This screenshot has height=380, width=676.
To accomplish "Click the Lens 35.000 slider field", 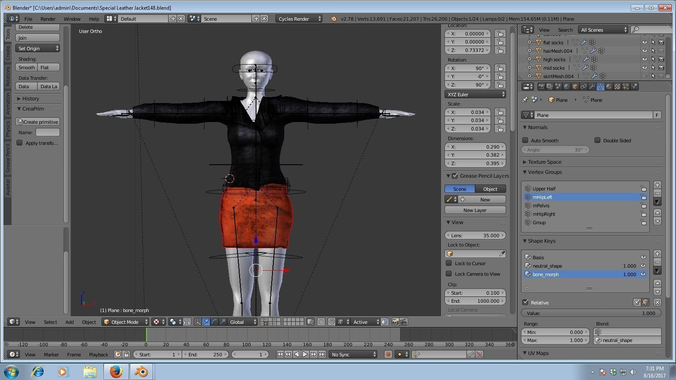I will click(x=475, y=236).
